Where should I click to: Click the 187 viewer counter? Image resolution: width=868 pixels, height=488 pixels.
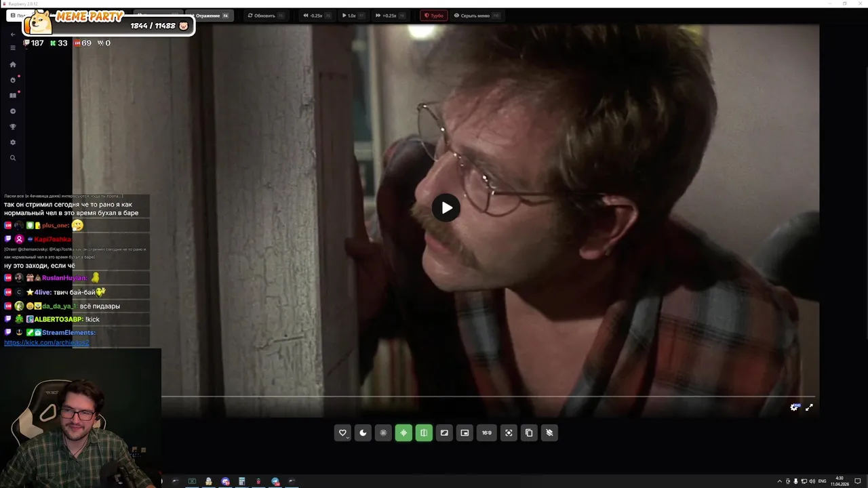pyautogui.click(x=33, y=43)
